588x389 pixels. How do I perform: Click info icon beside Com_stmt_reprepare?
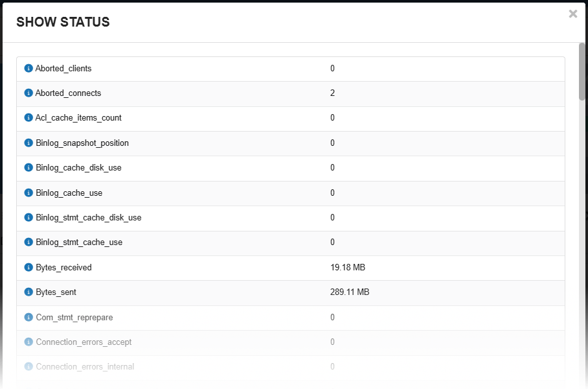[x=28, y=317]
